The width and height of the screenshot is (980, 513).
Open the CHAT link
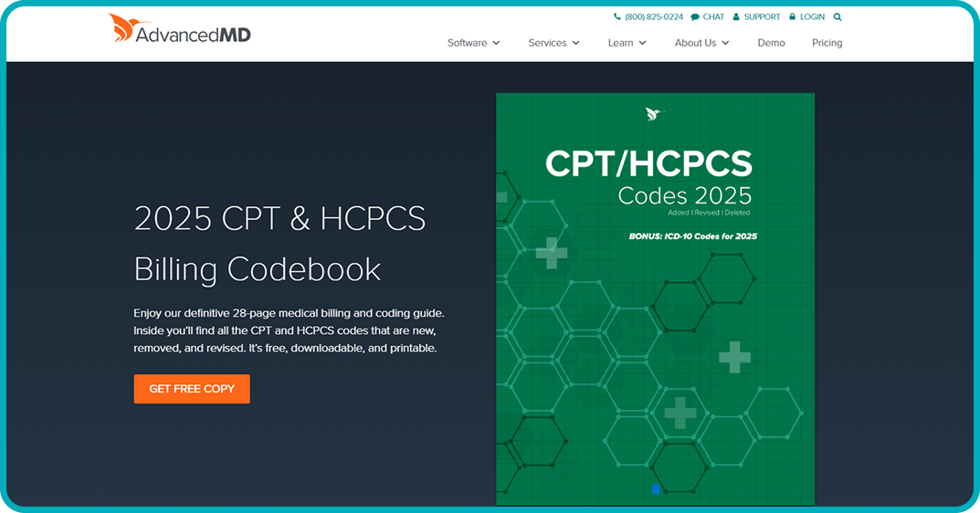tap(713, 16)
